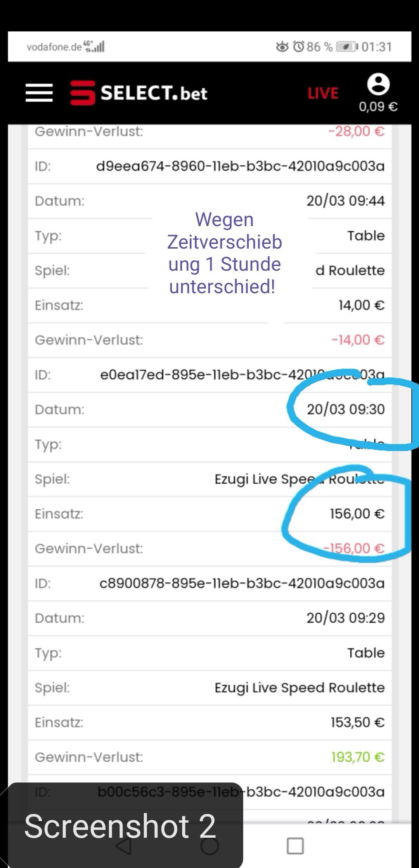Tap the SELECT.bet logo
419x868 pixels.
point(139,93)
